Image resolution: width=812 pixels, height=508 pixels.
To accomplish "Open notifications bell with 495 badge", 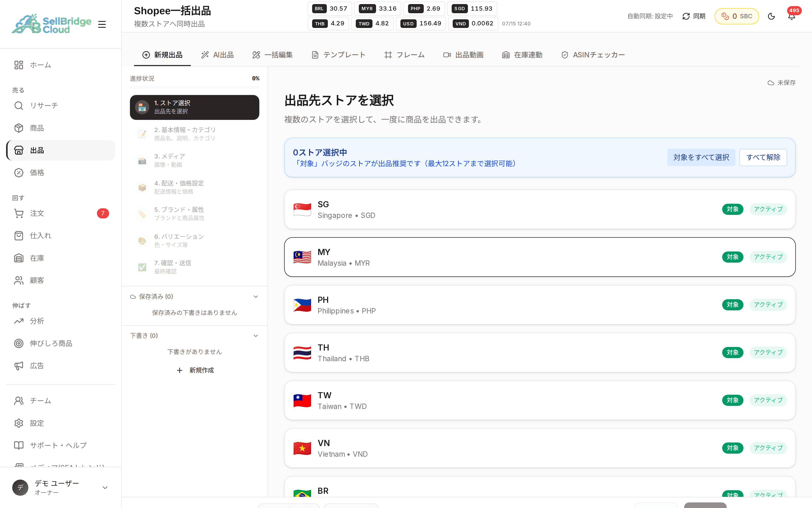I will coord(791,16).
